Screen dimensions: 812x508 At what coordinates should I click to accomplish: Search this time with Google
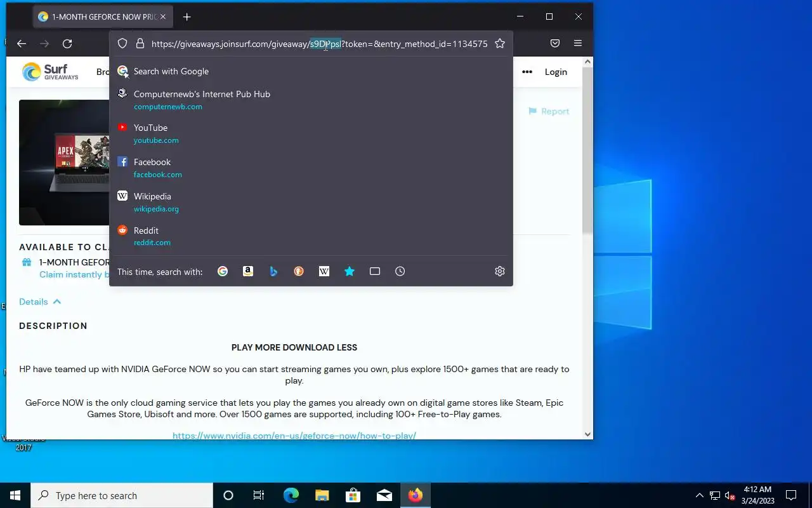click(x=223, y=271)
